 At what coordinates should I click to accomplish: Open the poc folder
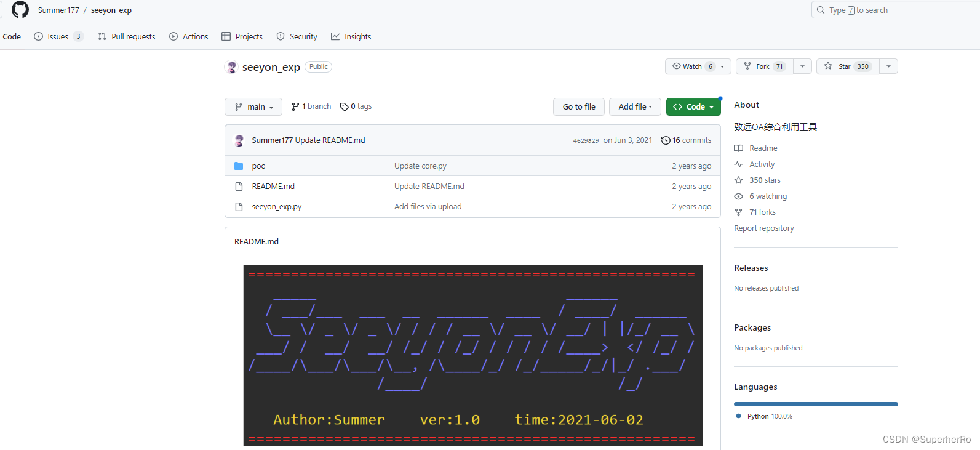tap(258, 166)
